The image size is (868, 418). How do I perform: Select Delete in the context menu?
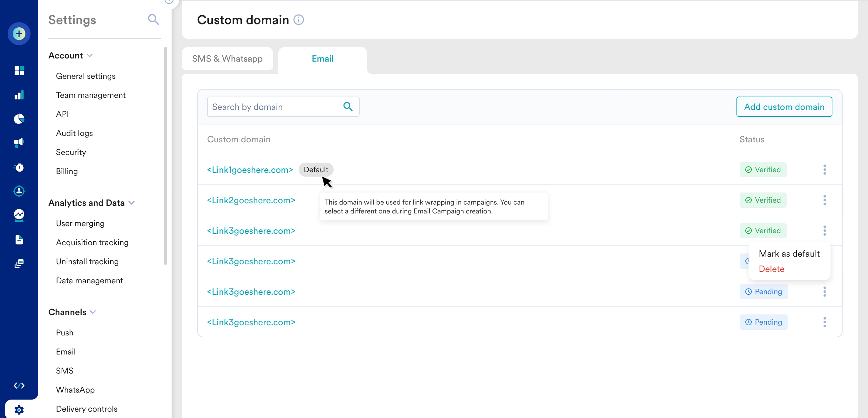[x=772, y=268]
